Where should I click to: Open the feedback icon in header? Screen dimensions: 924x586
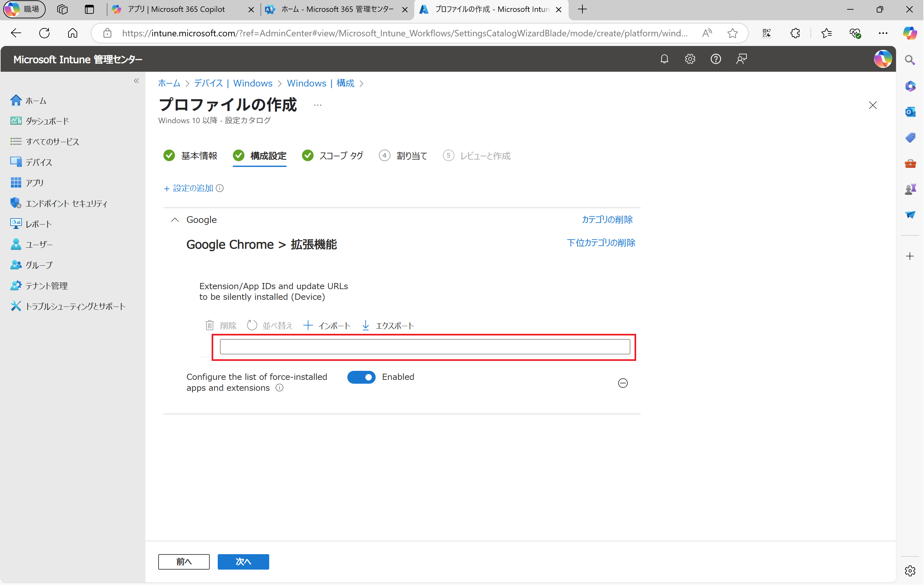(741, 59)
